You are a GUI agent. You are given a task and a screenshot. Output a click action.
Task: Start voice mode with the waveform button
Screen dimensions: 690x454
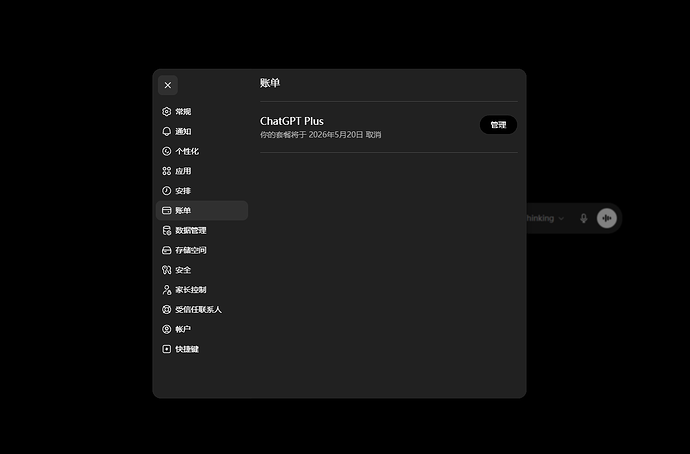pos(607,218)
